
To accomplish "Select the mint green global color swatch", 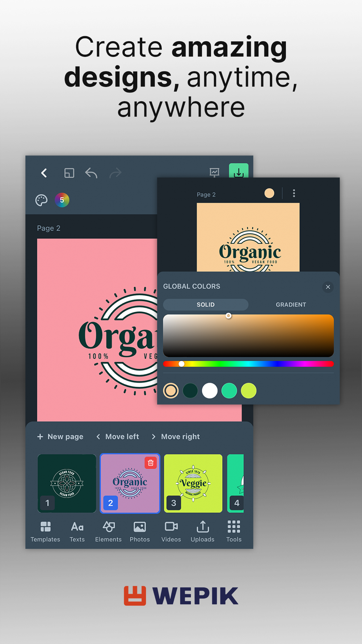I will [229, 391].
